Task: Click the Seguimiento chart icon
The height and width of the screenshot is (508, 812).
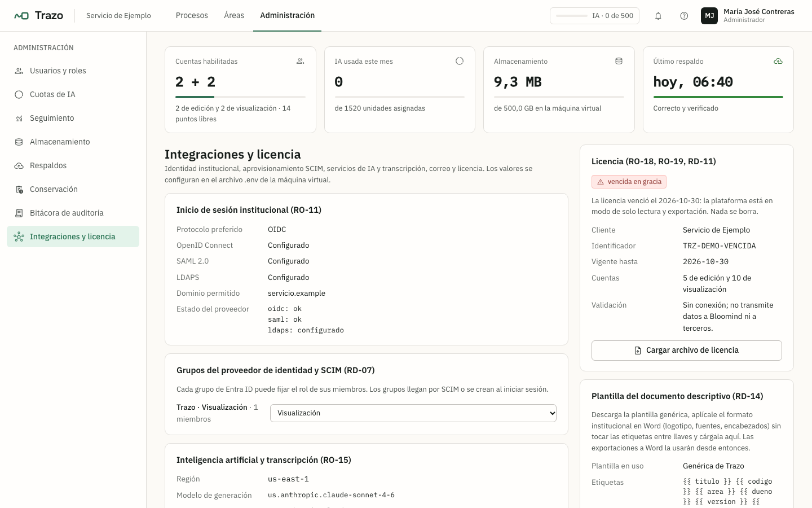Action: pyautogui.click(x=19, y=119)
